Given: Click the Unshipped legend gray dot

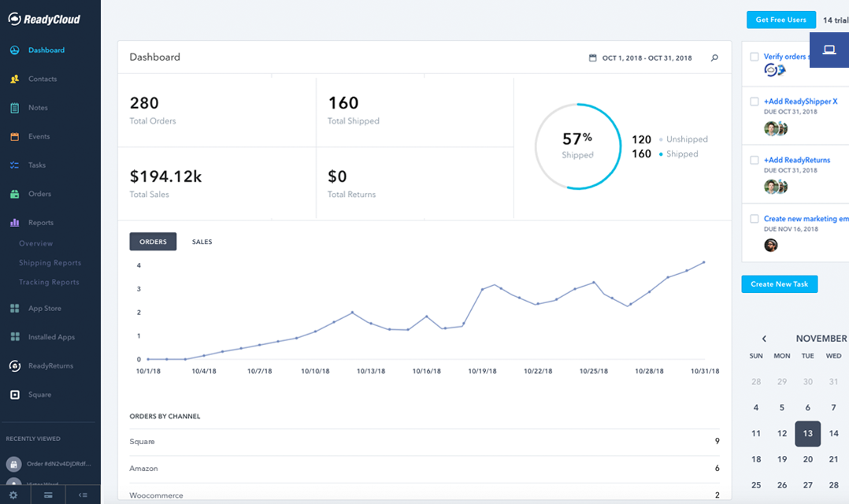Looking at the screenshot, I should (661, 139).
